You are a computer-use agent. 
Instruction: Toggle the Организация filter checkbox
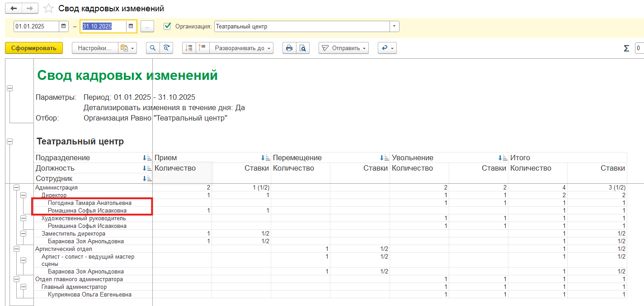(167, 26)
